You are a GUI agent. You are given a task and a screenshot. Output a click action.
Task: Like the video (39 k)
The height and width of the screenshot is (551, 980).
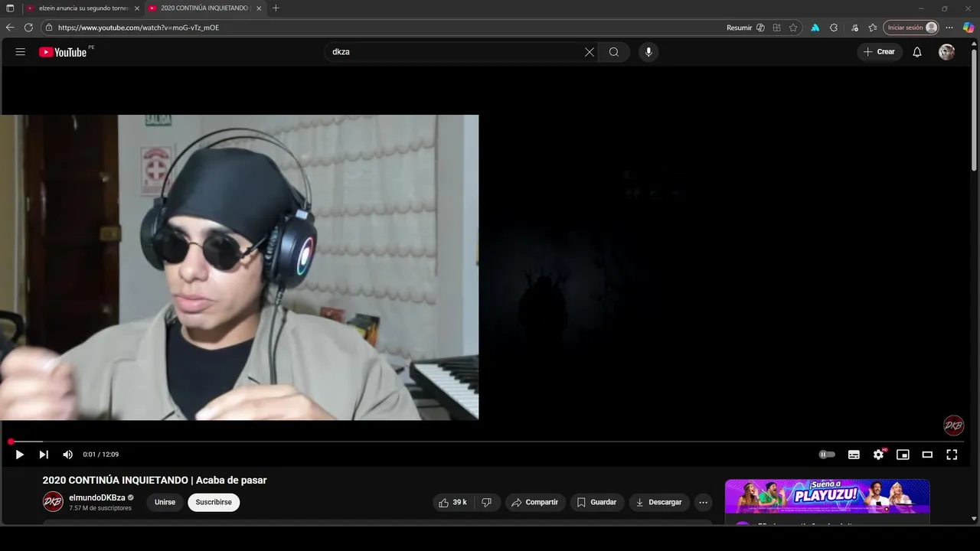point(452,502)
